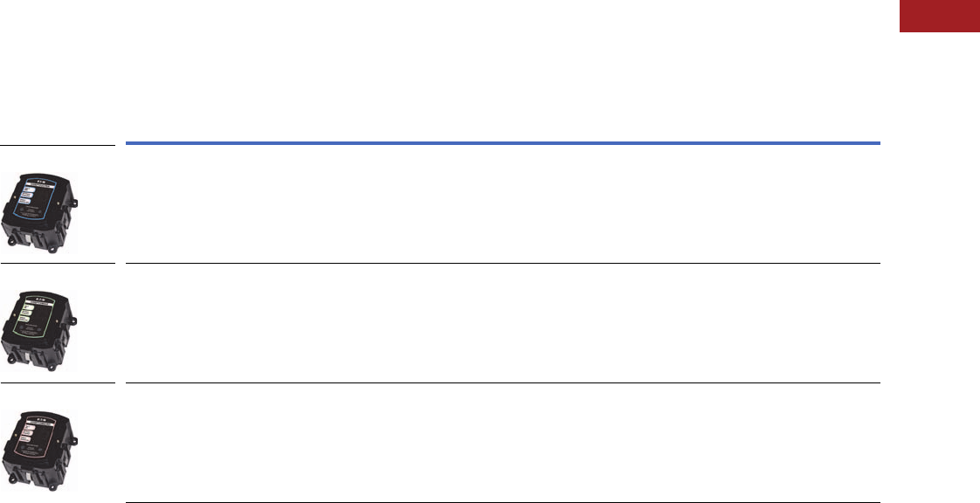Image resolution: width=980 pixels, height=503 pixels.
Task: Click the dark red section tab block
Action: click(939, 16)
